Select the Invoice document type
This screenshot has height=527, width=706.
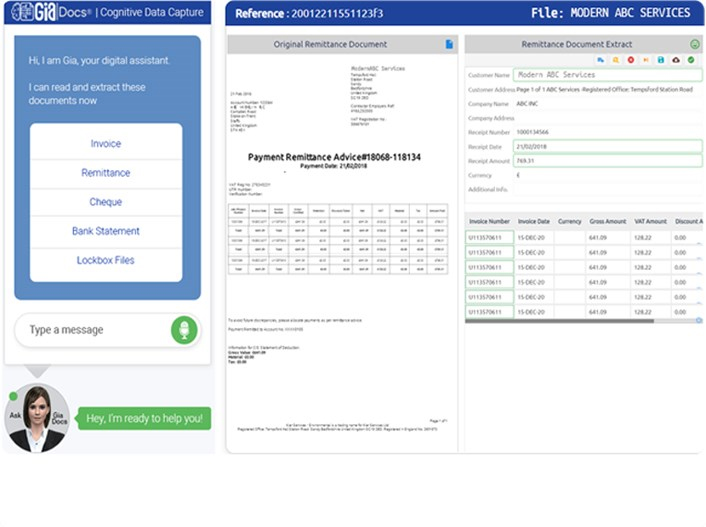click(106, 144)
